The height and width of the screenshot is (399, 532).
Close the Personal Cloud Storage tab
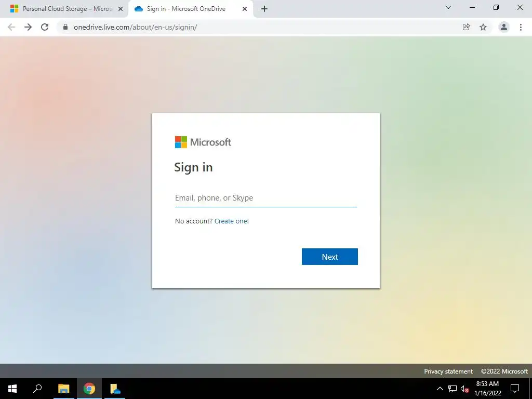[x=121, y=9]
